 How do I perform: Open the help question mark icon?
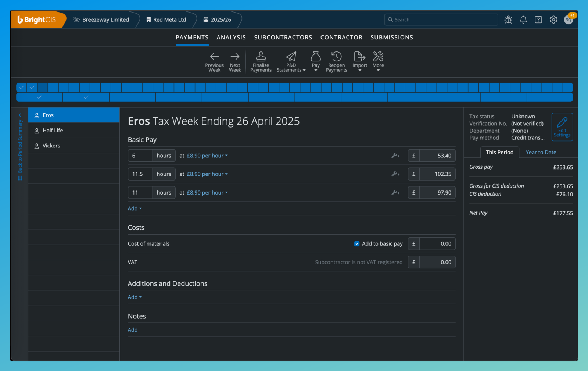(538, 20)
